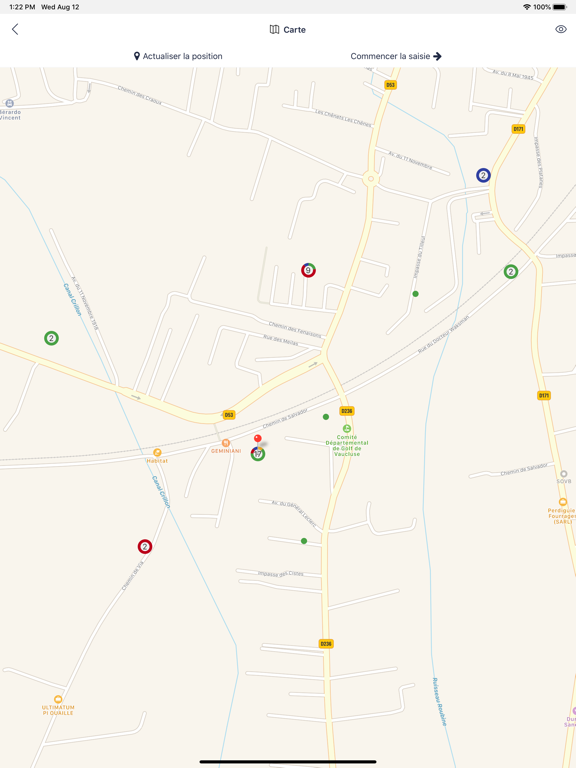Tap green dot near Impasse du Tilleul
Image resolution: width=576 pixels, height=768 pixels.
415,294
